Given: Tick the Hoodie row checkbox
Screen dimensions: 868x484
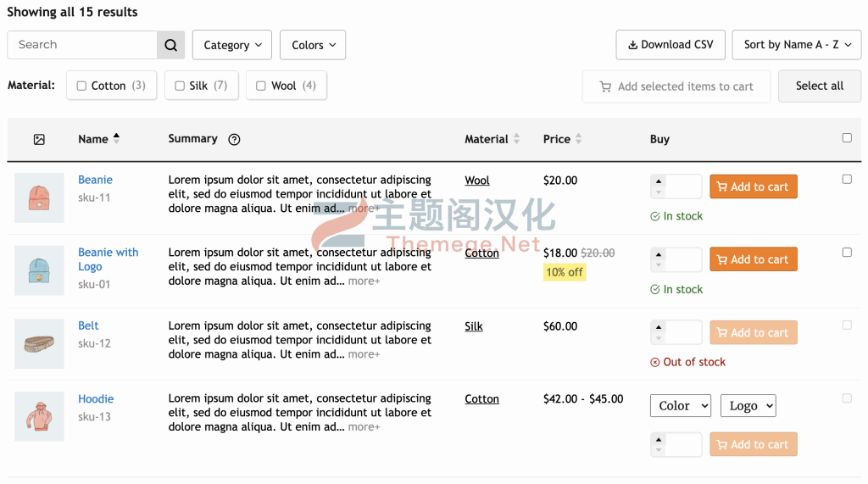Looking at the screenshot, I should [x=847, y=398].
